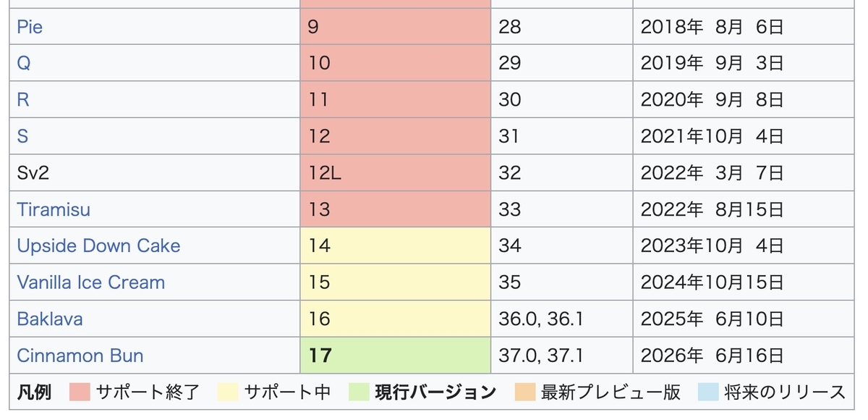Click the Cinnamon Bun link
868x420 pixels.
[x=80, y=356]
